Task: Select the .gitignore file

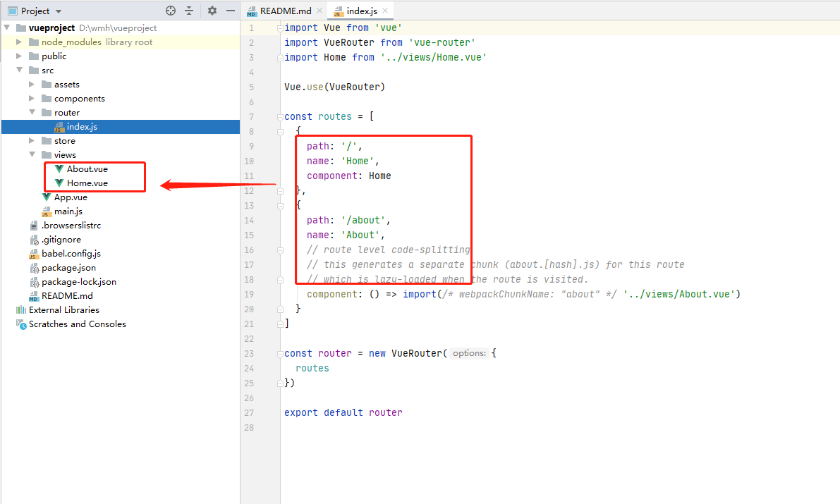Action: pyautogui.click(x=61, y=240)
